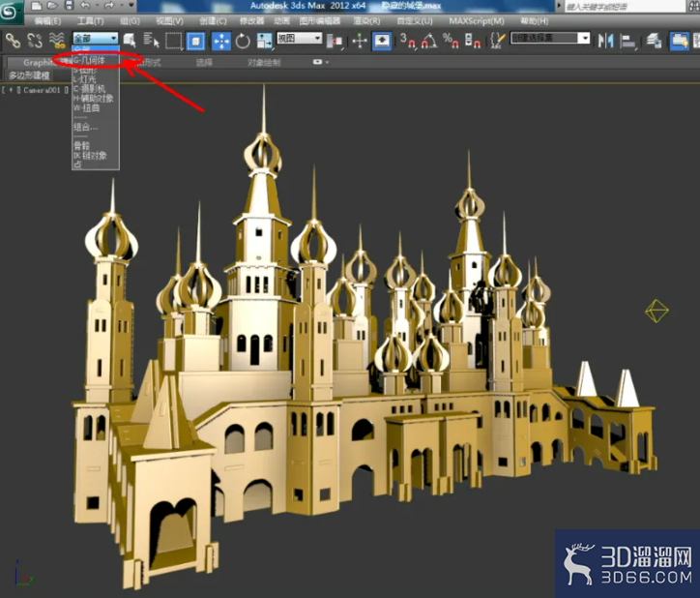Viewport: 700px width, 598px height.
Task: Click the Mirror tool icon
Action: (605, 41)
